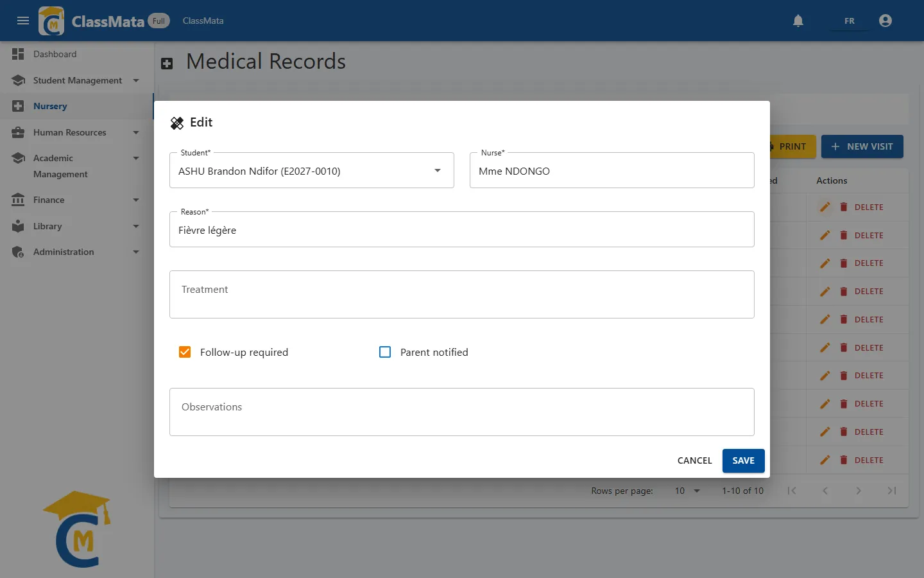Click the Library book reader icon

(x=18, y=226)
